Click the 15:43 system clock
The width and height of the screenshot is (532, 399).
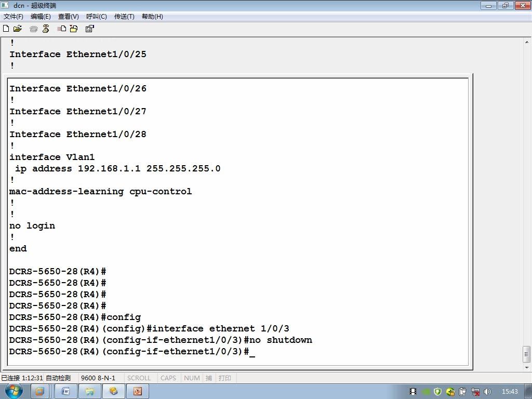510,392
